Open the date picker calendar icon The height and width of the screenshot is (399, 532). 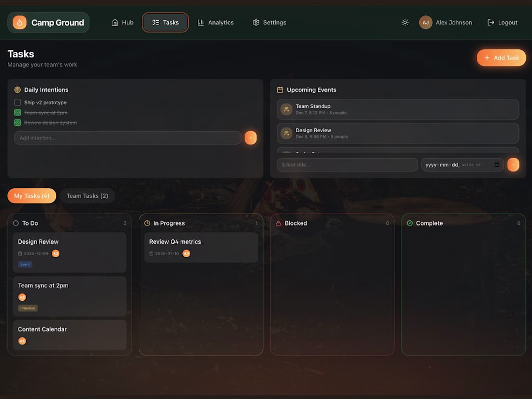pos(497,165)
